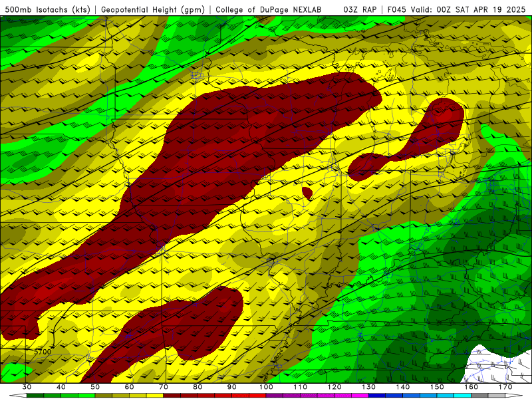Viewport: 532px width, 399px height.
Task: Click the "03Z RAP" model run label
Action: pos(360,9)
